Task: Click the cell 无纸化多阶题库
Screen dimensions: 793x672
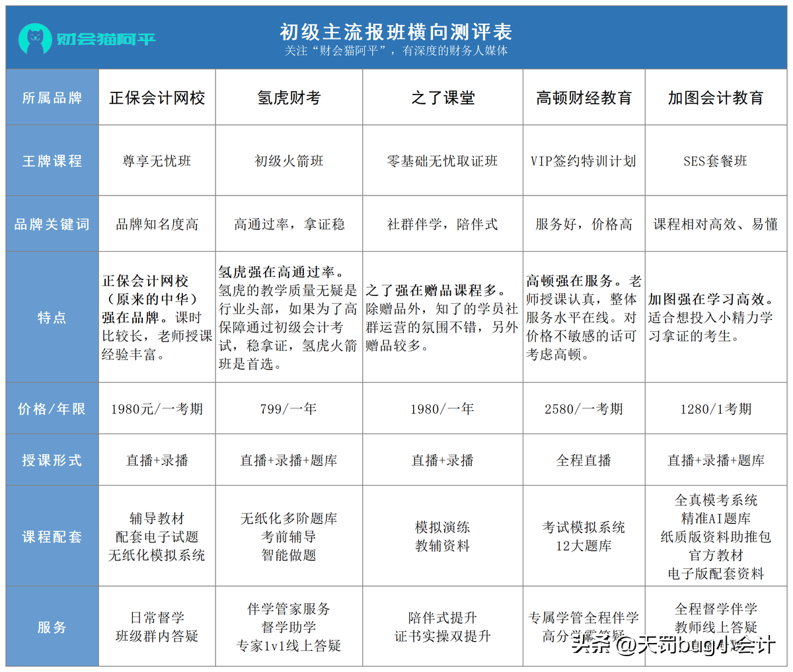Action: (x=289, y=519)
